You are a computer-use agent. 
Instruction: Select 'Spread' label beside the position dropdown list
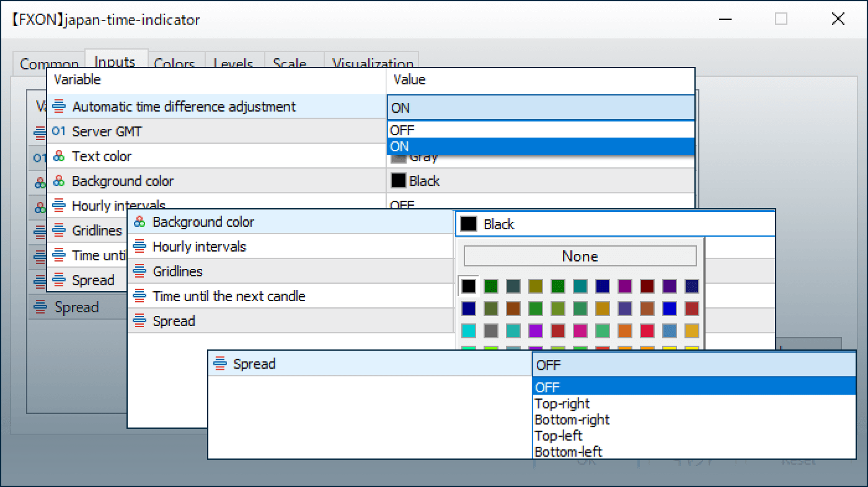(254, 364)
